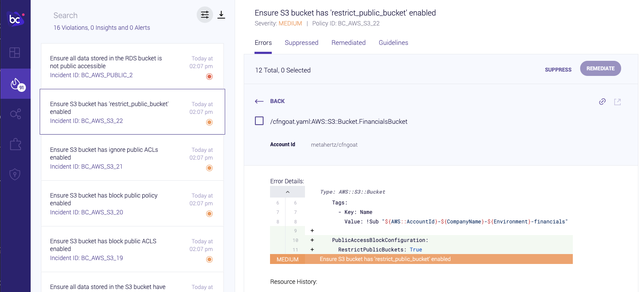Select the block public policy incident
The image size is (644, 292).
tap(132, 203)
